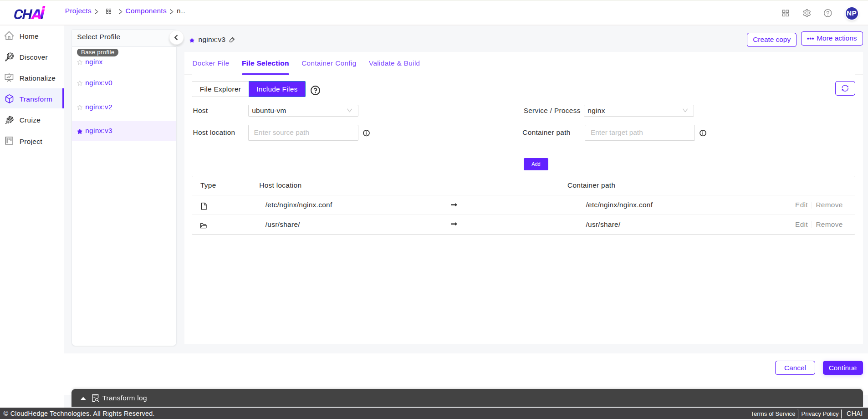Open the help question-mark icon in header
The width and height of the screenshot is (868, 419).
pyautogui.click(x=828, y=13)
